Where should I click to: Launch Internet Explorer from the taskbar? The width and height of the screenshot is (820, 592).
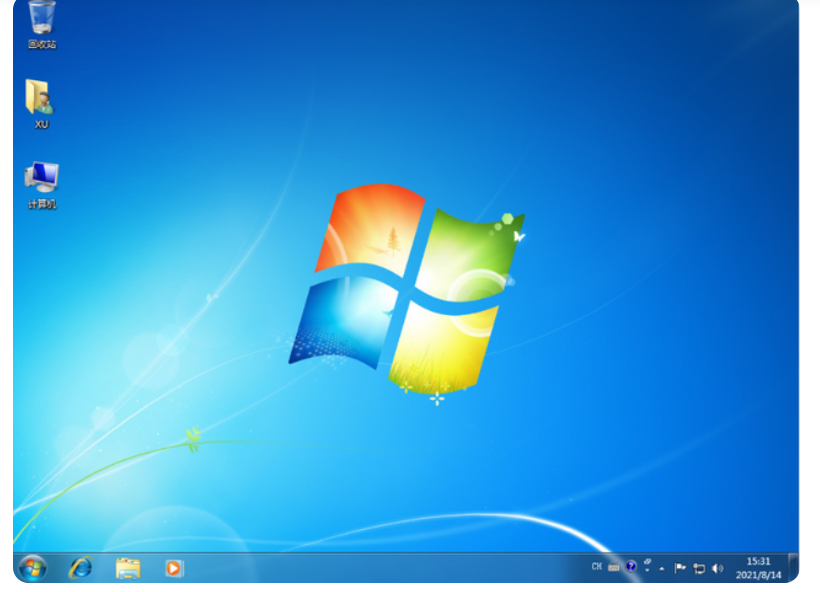tap(80, 567)
